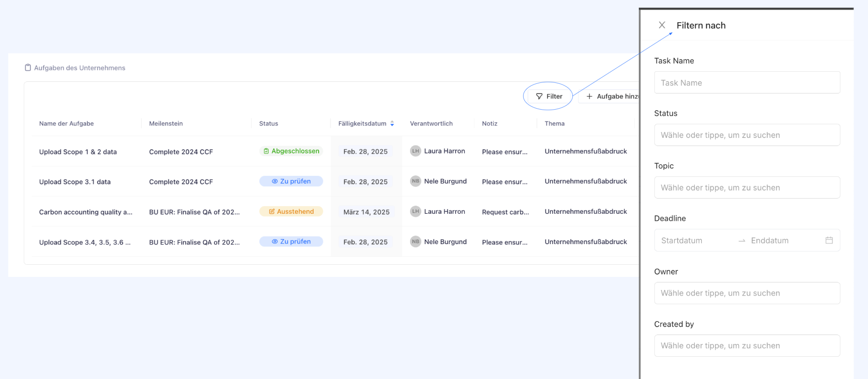Open the Owner filter dropdown
Image resolution: width=868 pixels, height=379 pixels.
[x=746, y=293]
